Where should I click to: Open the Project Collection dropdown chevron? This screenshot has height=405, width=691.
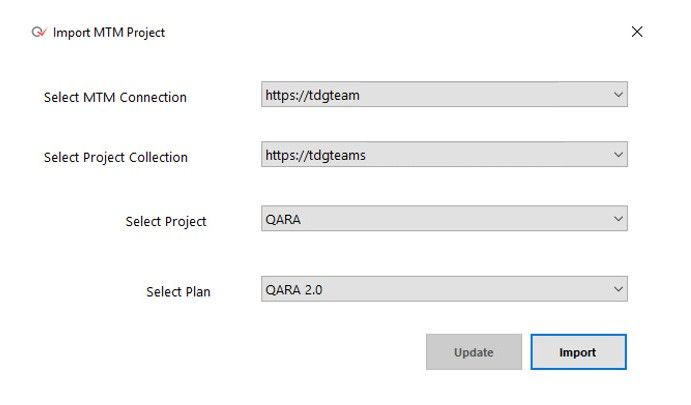coord(618,155)
